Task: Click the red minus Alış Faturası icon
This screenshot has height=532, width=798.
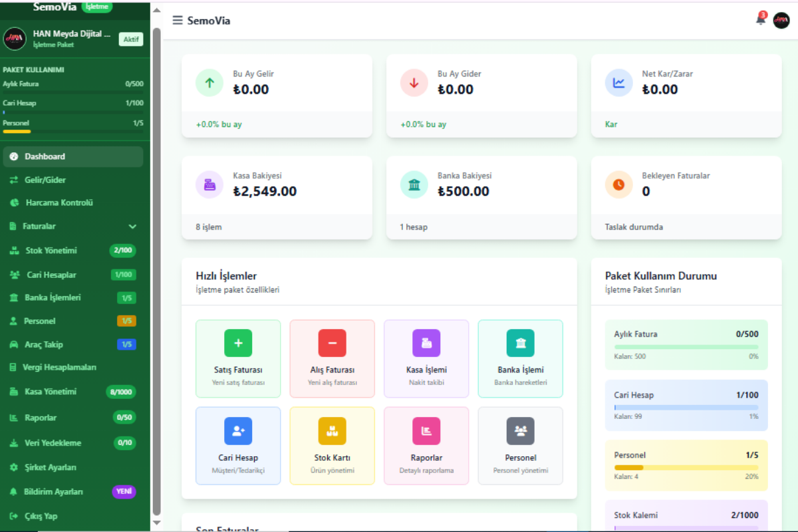Action: tap(332, 343)
